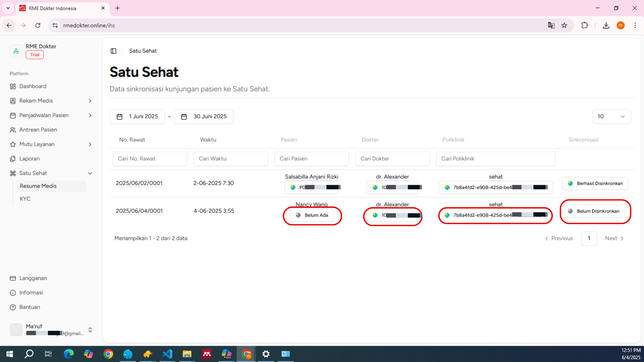Open Visual Studio Code from the taskbar
Image resolution: width=644 pixels, height=362 pixels.
(167, 354)
